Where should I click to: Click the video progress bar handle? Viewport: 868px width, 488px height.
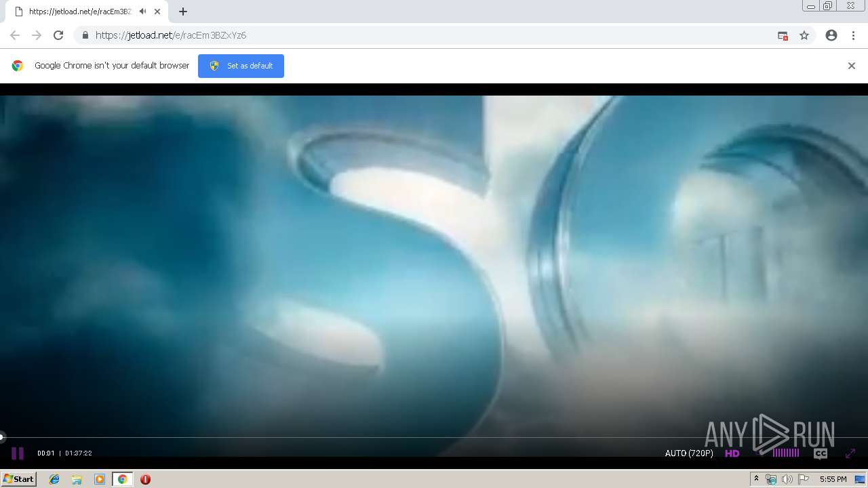pos(2,437)
